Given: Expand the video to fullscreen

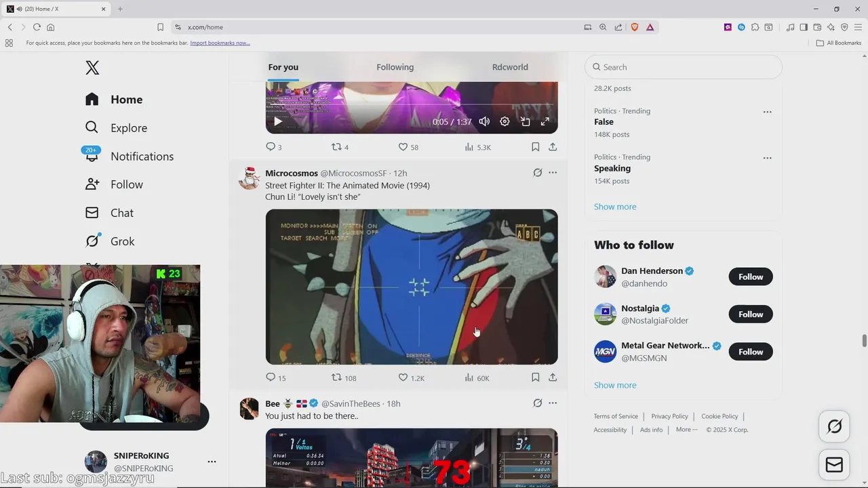Looking at the screenshot, I should click(545, 121).
